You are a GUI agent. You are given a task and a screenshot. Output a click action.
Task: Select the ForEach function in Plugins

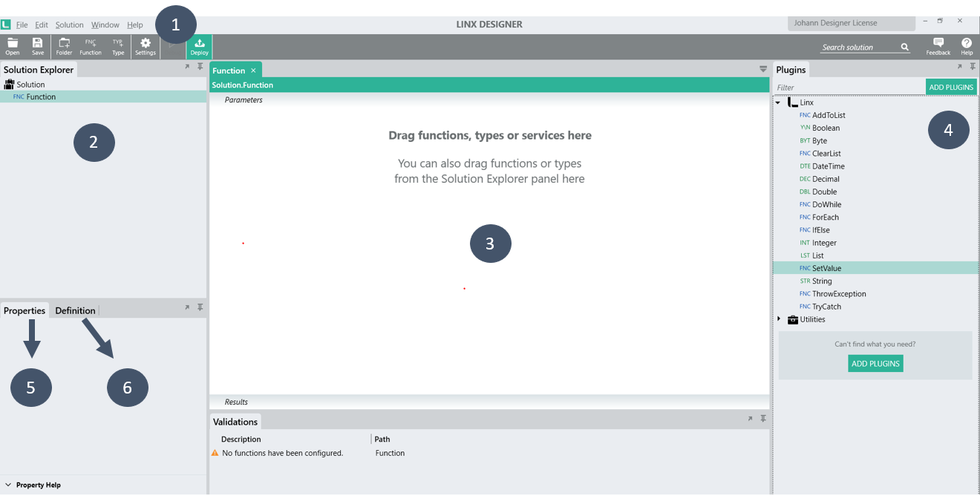coord(826,218)
